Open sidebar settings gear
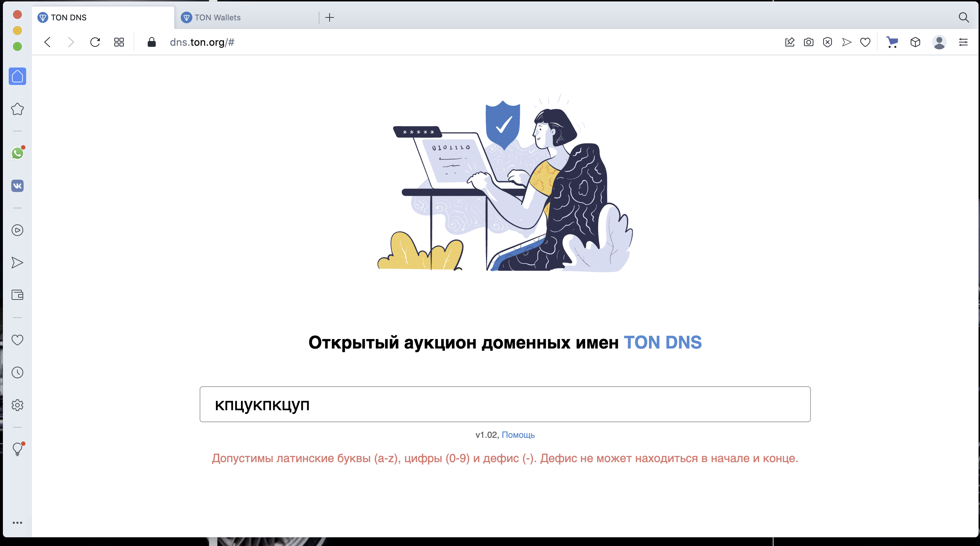The image size is (980, 546). click(17, 405)
